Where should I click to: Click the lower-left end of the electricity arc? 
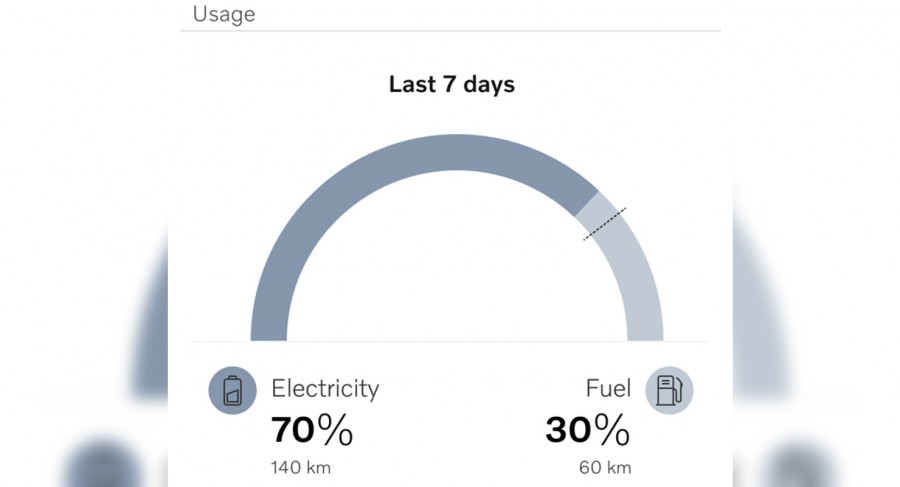click(x=269, y=325)
